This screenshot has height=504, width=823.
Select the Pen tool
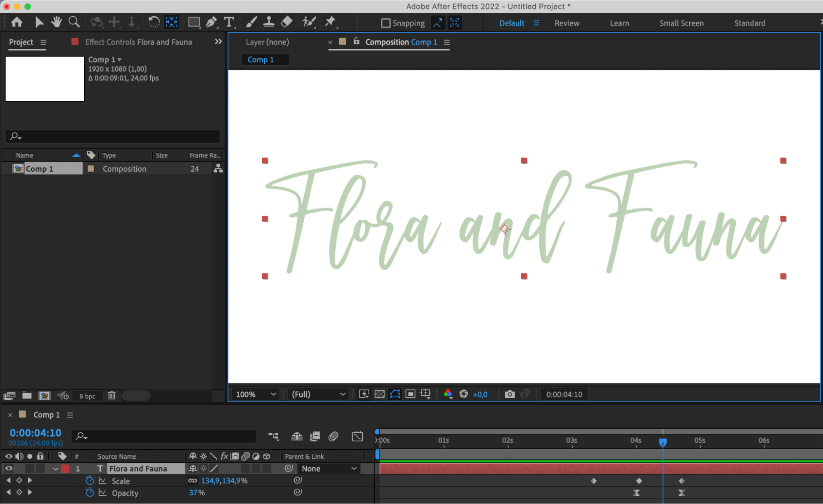211,22
